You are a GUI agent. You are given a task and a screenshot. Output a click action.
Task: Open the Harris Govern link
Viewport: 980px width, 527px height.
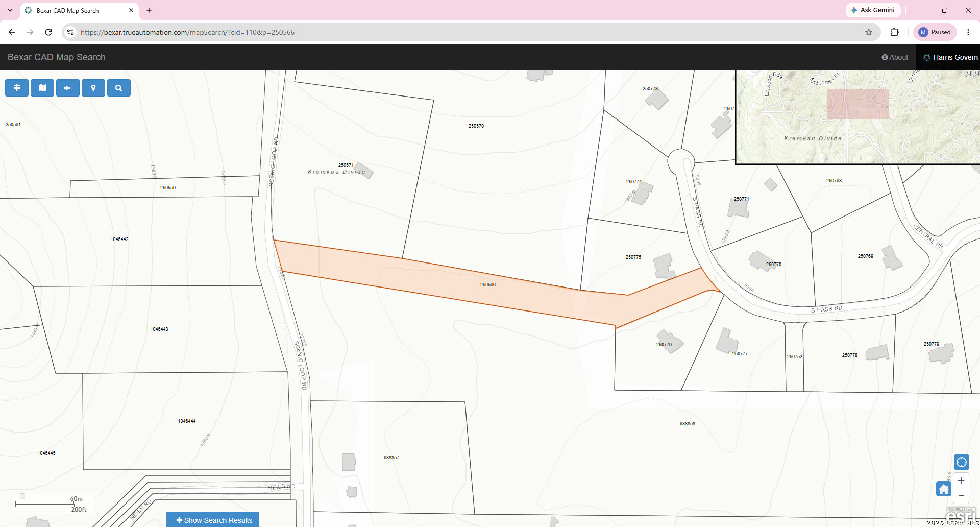tap(950, 57)
